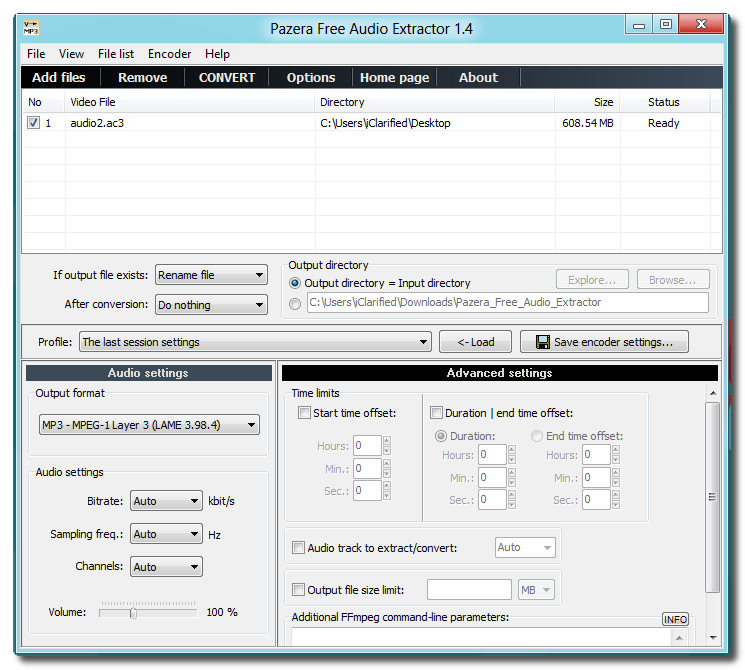Click Add files in the toolbar
Screen dimensions: 745x670
coord(59,77)
